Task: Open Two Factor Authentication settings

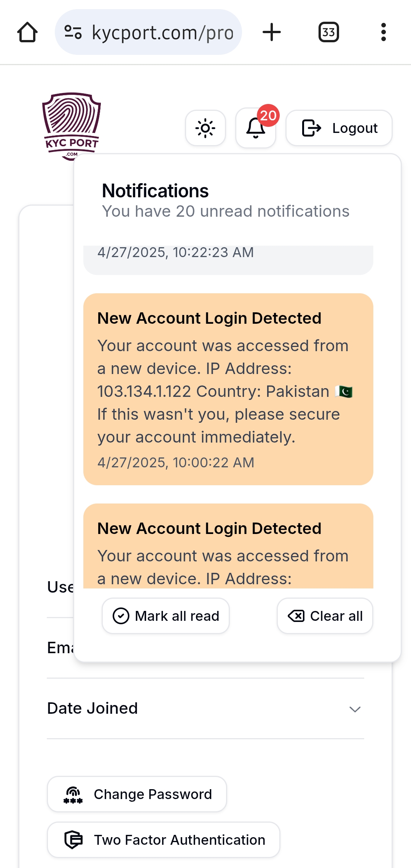Action: point(164,840)
